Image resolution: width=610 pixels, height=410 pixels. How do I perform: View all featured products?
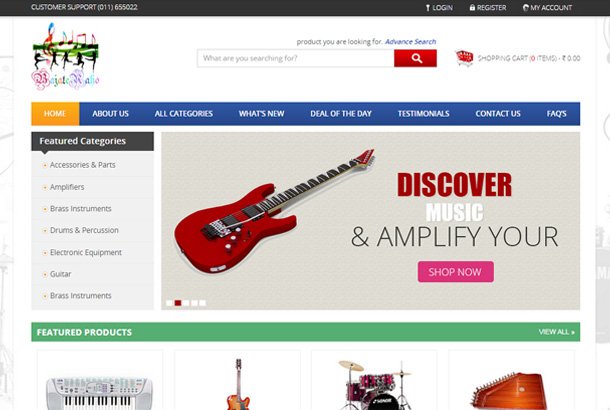pyautogui.click(x=556, y=332)
